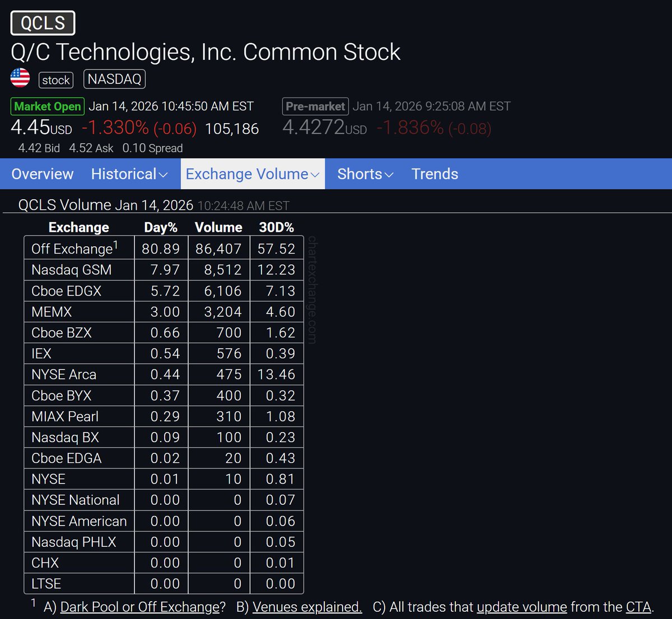Click the 4.52 Ask value

pyautogui.click(x=91, y=148)
